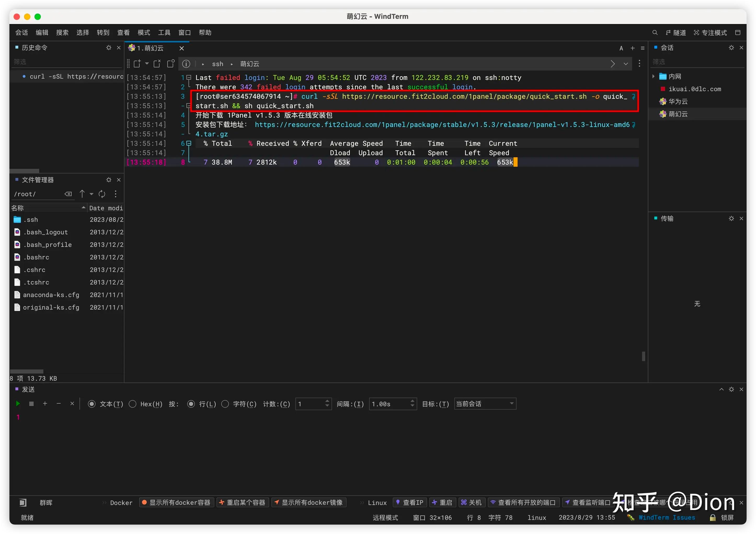Click the file manager refresh icon
This screenshot has width=756, height=534.
click(x=102, y=194)
